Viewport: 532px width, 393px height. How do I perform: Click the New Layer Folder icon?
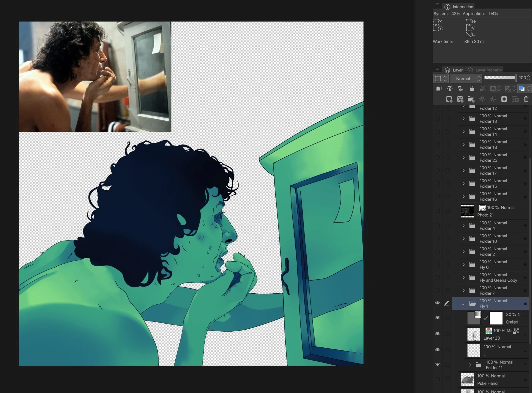point(471,99)
